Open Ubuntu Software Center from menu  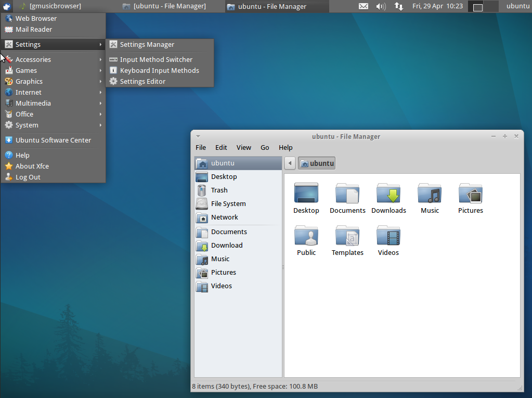tap(53, 140)
